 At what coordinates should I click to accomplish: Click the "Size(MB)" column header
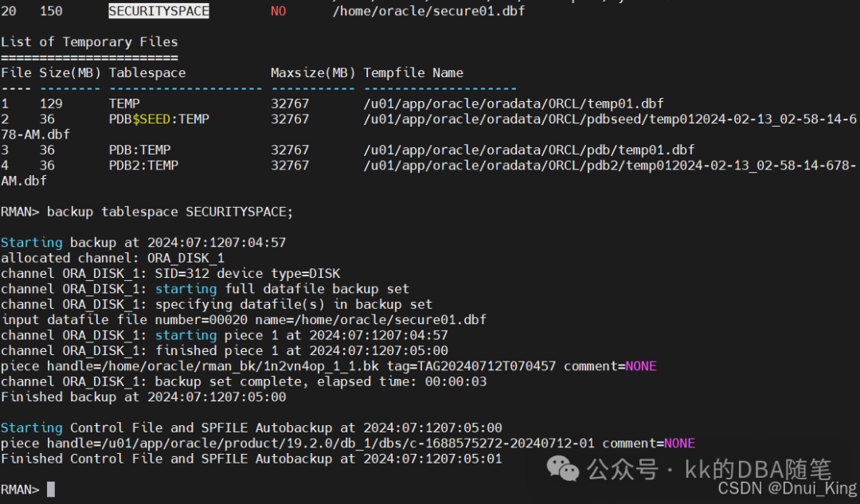70,72
